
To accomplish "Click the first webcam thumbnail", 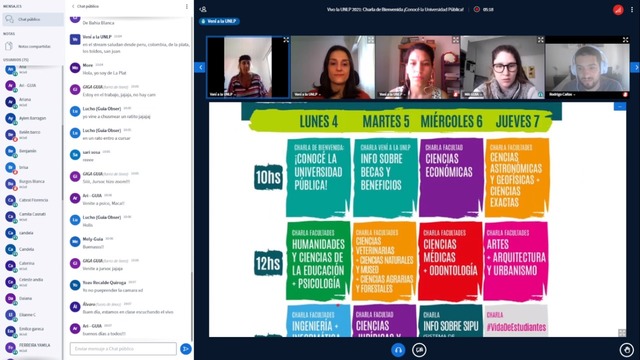I will click(x=248, y=67).
